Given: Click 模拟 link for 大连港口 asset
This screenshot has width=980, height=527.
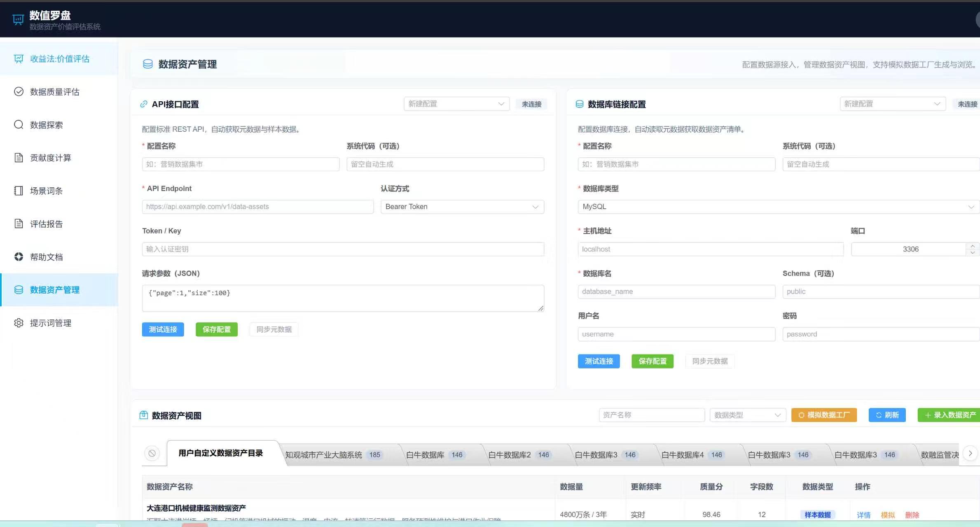Looking at the screenshot, I should pos(888,515).
